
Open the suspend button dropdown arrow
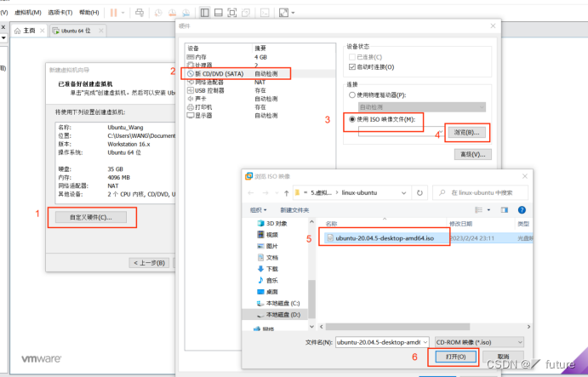point(123,13)
